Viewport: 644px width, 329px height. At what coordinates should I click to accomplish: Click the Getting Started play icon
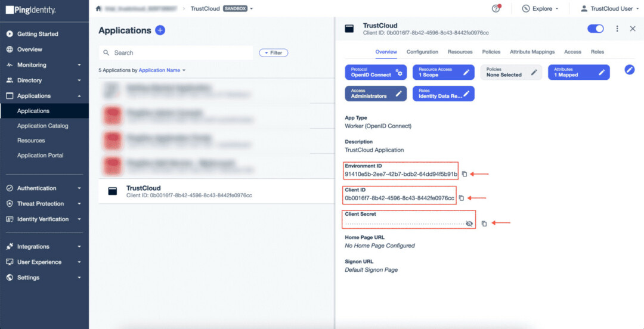(x=10, y=34)
